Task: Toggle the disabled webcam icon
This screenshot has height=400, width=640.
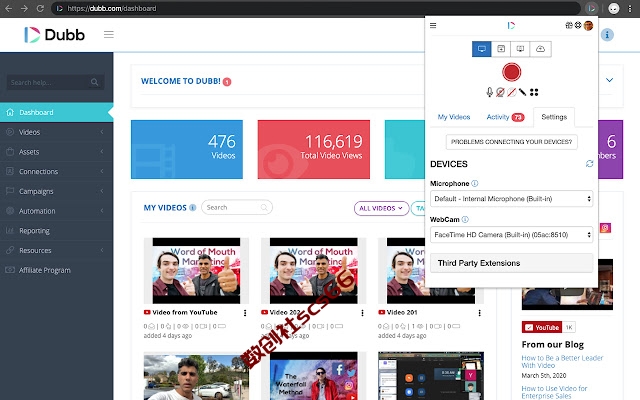Action: pyautogui.click(x=500, y=92)
